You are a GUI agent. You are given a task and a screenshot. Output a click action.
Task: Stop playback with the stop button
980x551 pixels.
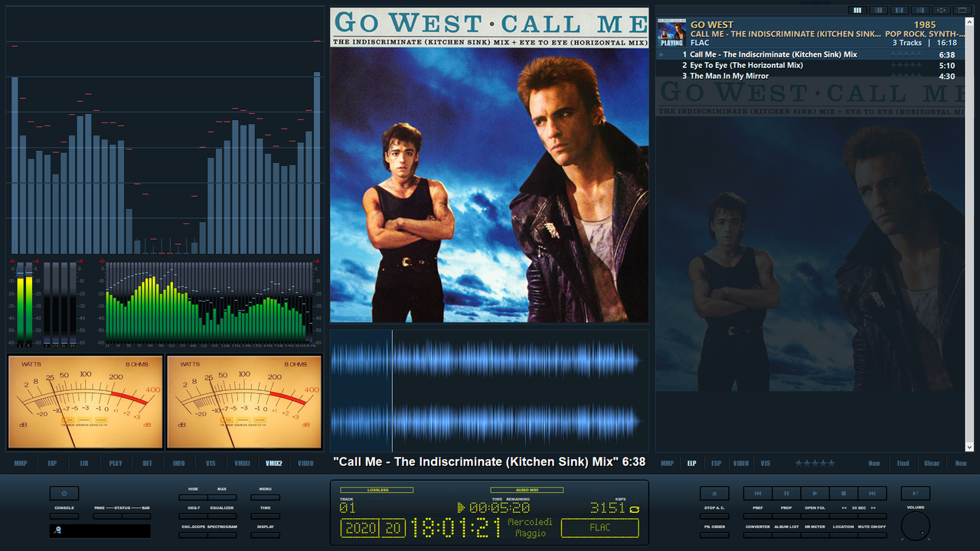coord(844,494)
